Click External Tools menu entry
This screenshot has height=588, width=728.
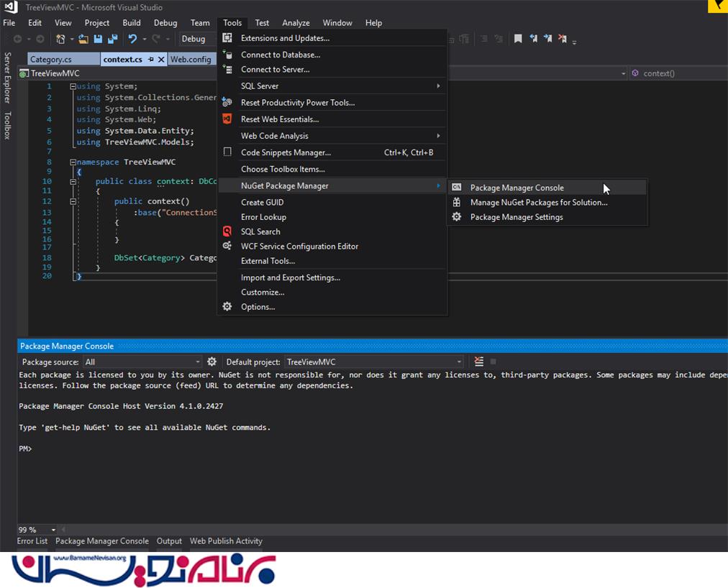(x=332, y=261)
